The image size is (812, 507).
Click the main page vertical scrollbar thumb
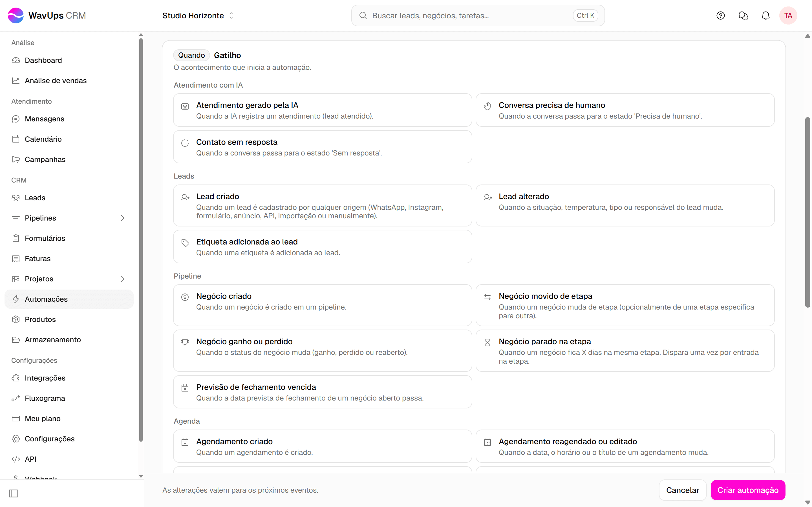click(x=808, y=212)
